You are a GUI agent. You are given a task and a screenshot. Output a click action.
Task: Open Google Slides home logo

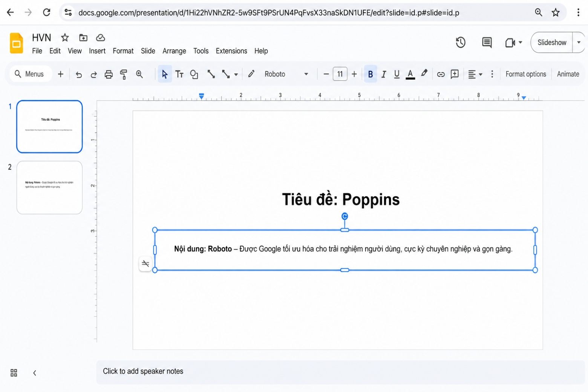pyautogui.click(x=16, y=43)
